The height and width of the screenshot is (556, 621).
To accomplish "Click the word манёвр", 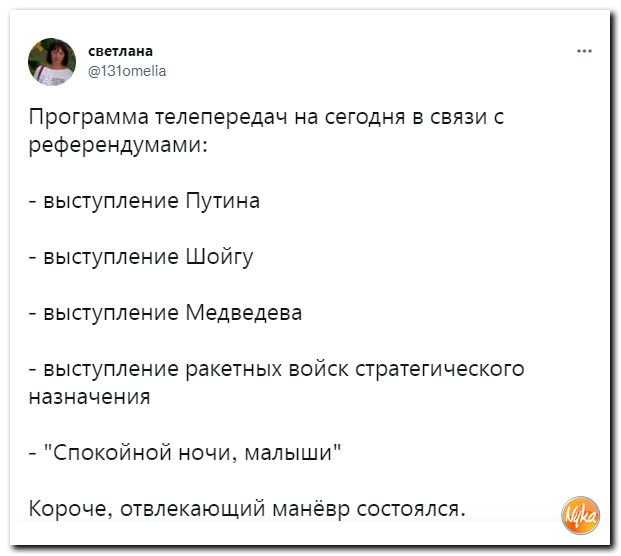I will 311,509.
